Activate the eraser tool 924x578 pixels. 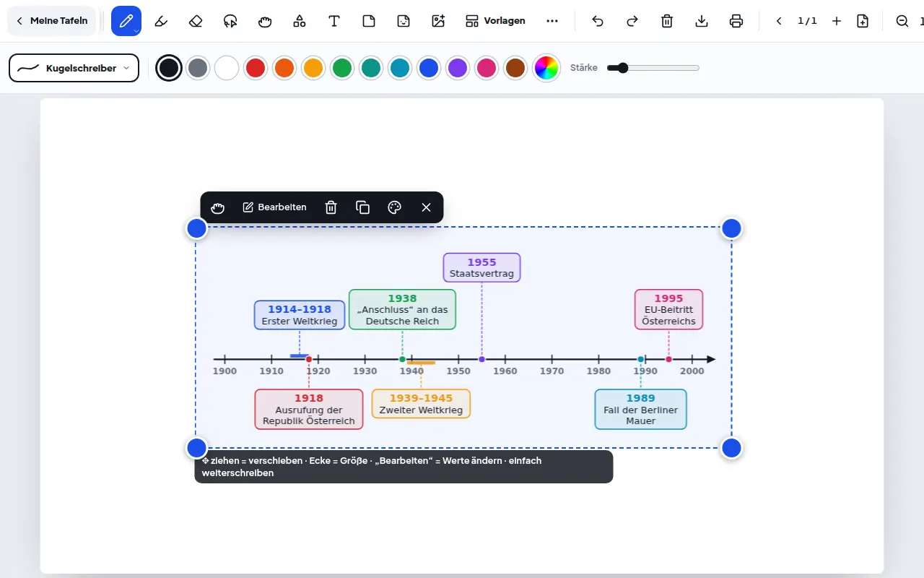(x=196, y=21)
